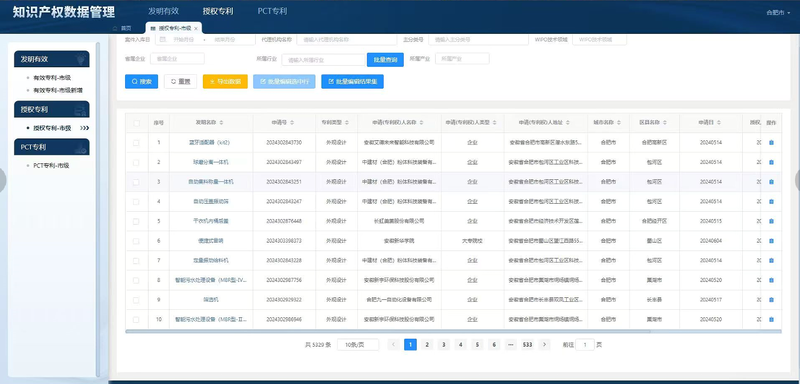The width and height of the screenshot is (800, 384).
Task: Close the 授权专利-市级 tab
Action: pyautogui.click(x=196, y=29)
